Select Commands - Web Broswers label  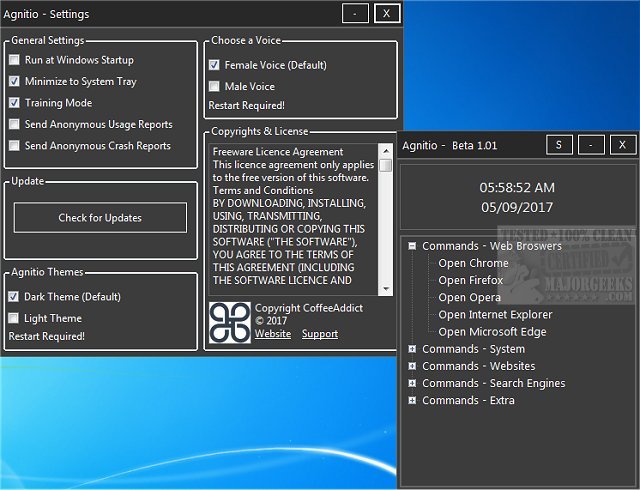tap(492, 246)
